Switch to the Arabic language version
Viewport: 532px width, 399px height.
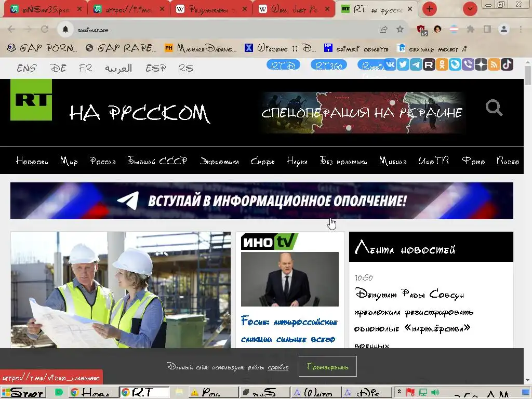click(x=118, y=68)
